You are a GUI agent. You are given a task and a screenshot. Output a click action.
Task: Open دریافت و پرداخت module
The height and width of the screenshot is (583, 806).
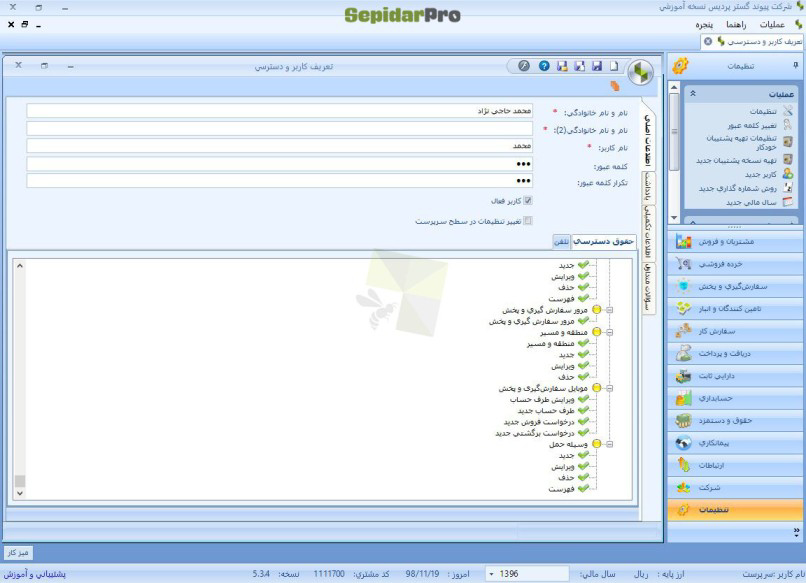(x=734, y=353)
